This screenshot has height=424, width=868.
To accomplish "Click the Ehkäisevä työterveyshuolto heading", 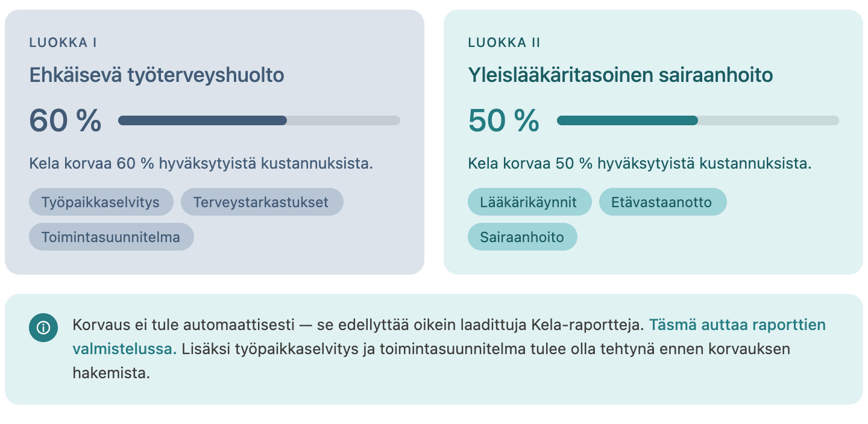I will click(x=157, y=76).
